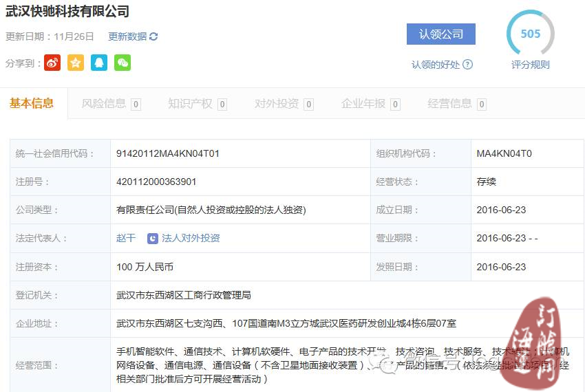Click the update date 11月26日
This screenshot has height=392, width=585.
pos(74,36)
